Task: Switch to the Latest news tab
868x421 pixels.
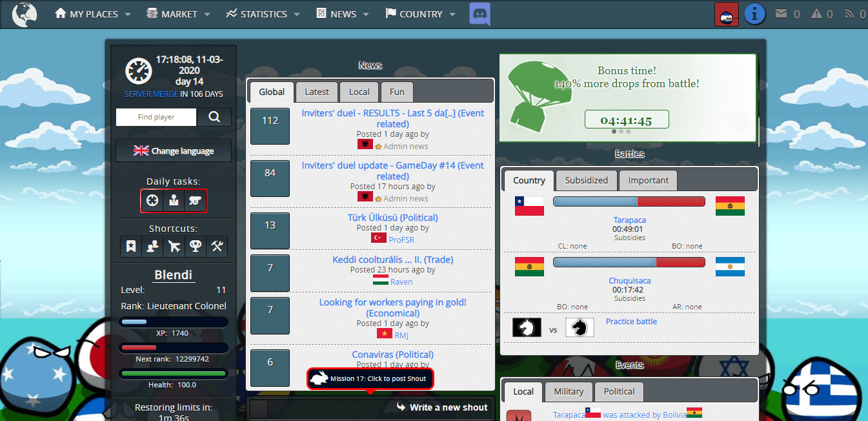Action: [317, 92]
